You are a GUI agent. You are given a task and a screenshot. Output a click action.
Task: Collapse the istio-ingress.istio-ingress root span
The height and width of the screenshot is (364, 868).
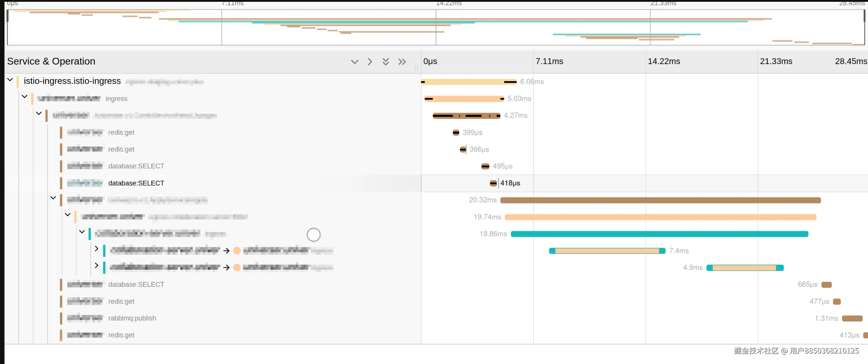pyautogui.click(x=10, y=80)
